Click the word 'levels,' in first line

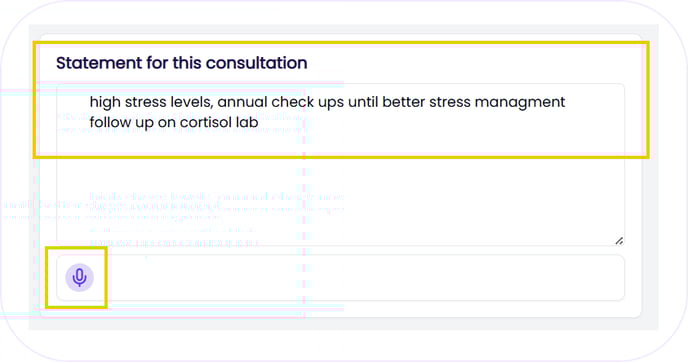pos(190,102)
